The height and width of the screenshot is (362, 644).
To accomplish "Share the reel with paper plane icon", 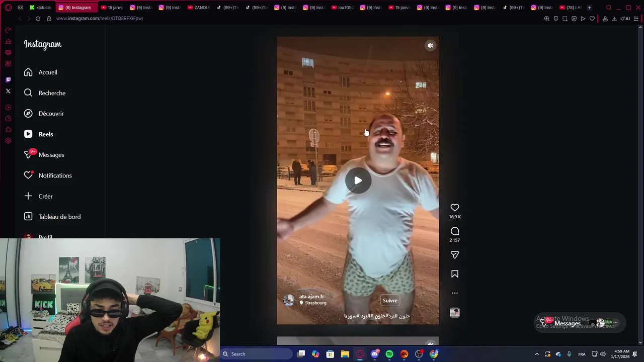I will point(455,255).
